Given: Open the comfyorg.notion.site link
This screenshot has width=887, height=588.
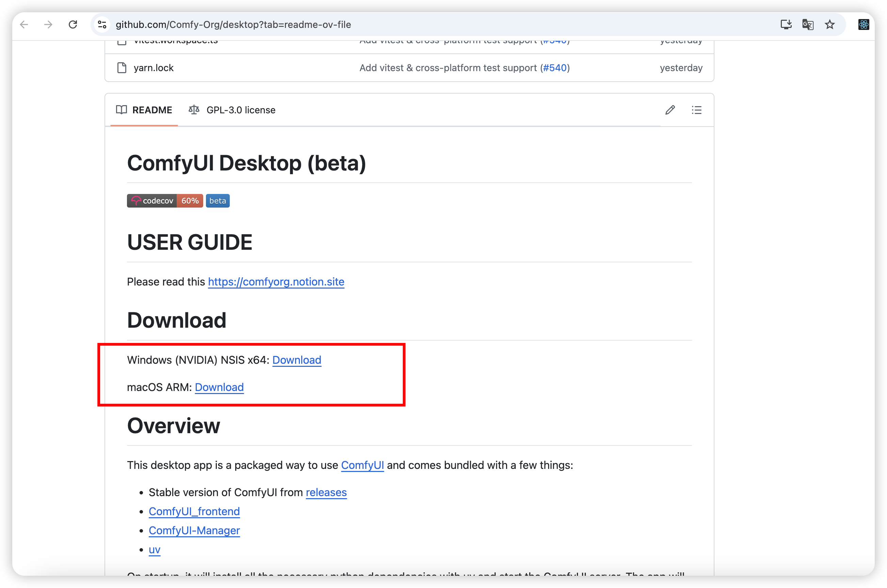Looking at the screenshot, I should [x=276, y=282].
